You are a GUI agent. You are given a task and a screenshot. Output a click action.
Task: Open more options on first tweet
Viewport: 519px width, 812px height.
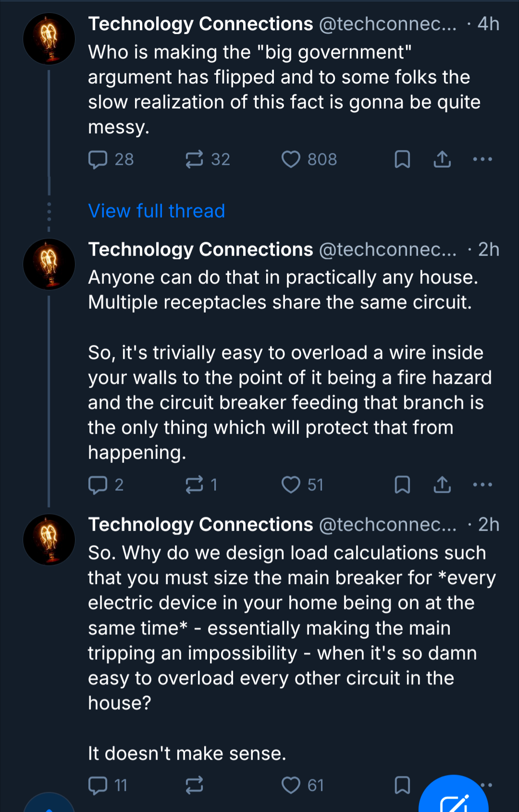tap(482, 159)
